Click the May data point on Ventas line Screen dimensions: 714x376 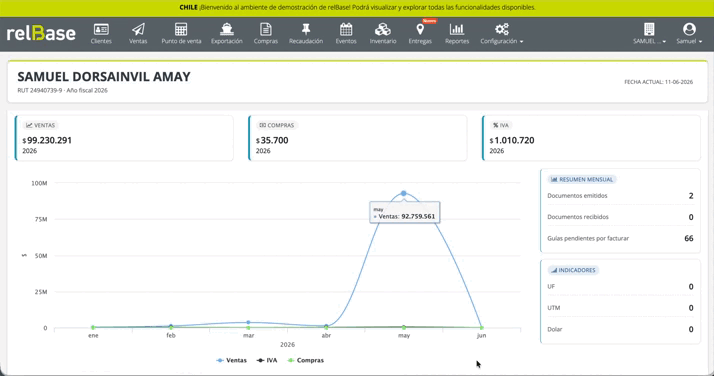(x=403, y=193)
